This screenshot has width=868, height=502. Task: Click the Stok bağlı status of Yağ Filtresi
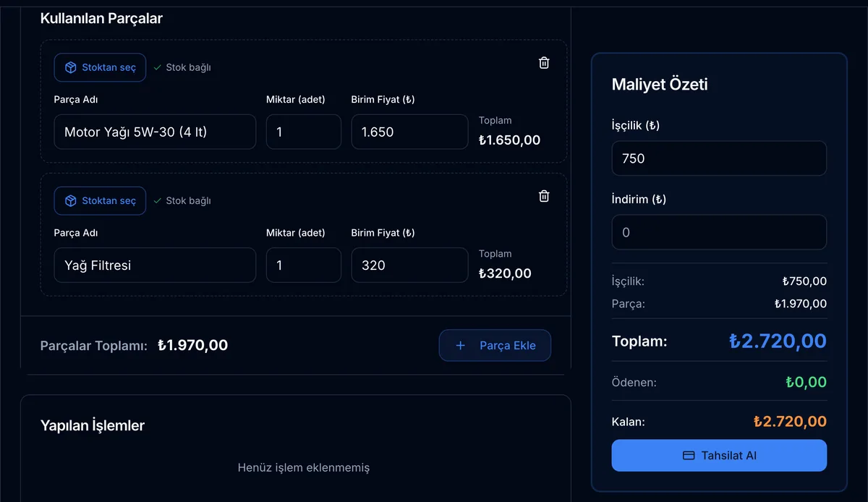[182, 200]
